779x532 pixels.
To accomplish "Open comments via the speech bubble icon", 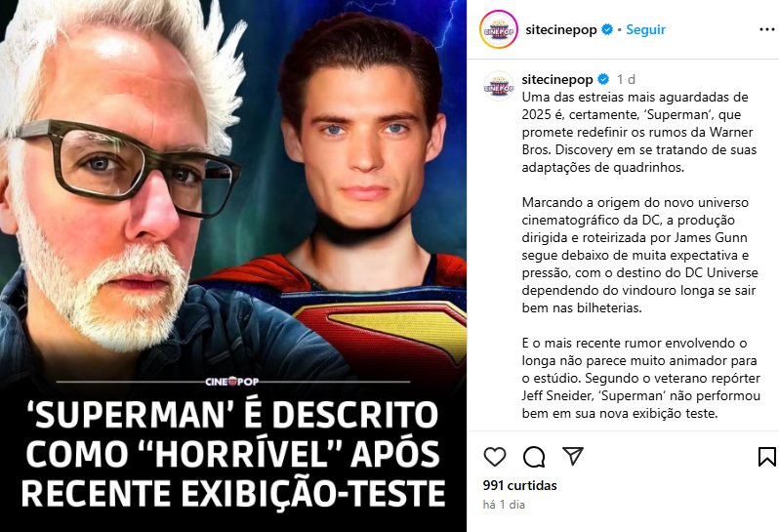I will pos(534,457).
